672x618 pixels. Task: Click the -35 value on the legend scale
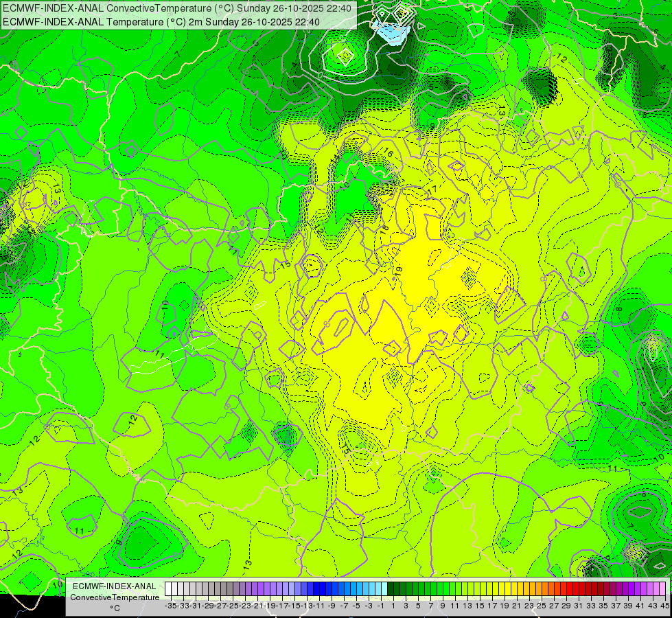(x=170, y=606)
